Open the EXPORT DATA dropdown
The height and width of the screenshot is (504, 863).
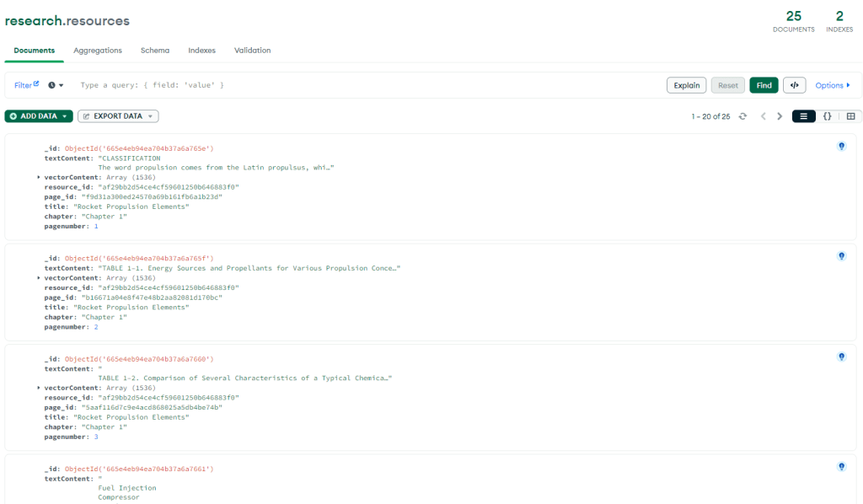tap(118, 116)
